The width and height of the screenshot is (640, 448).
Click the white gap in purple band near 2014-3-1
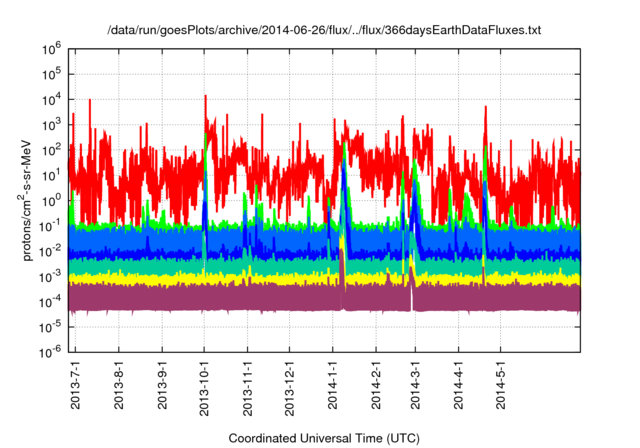pyautogui.click(x=411, y=297)
